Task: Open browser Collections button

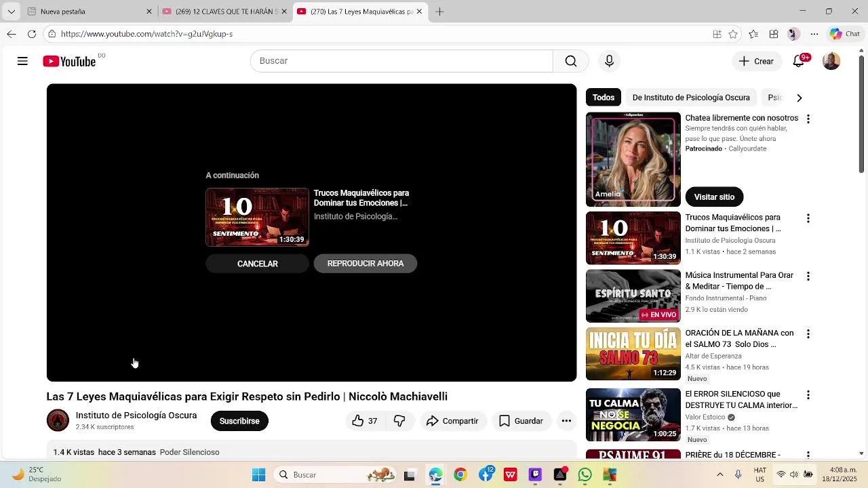Action: [x=774, y=34]
